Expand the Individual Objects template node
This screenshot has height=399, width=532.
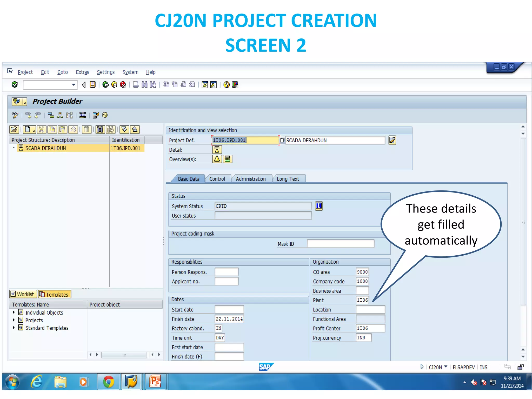[14, 312]
